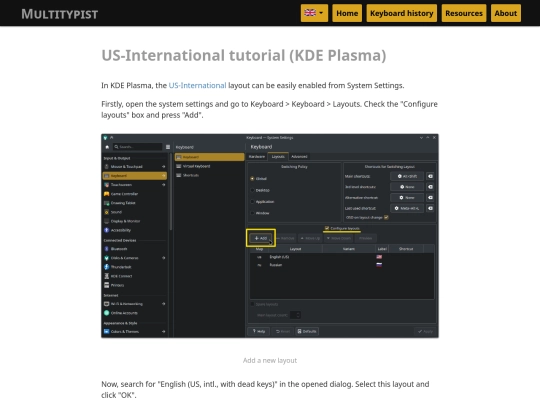
Task: Enable the Spare layouts checkbox
Action: pos(252,304)
